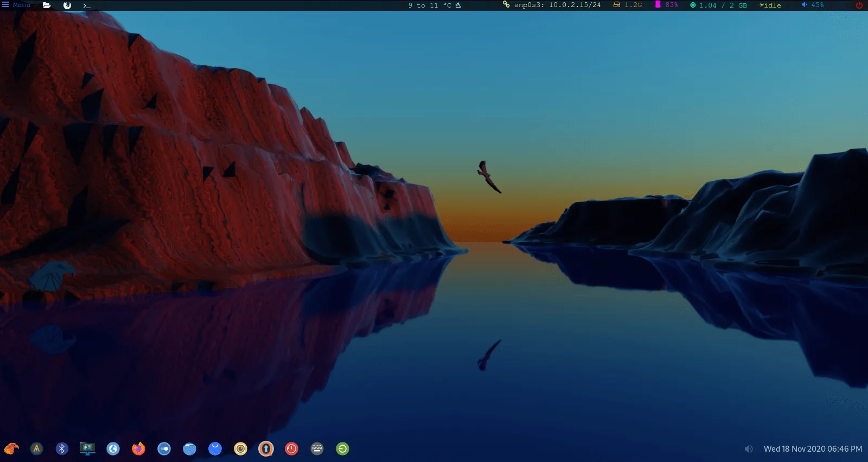Click the green logout icon in dock

click(x=342, y=449)
